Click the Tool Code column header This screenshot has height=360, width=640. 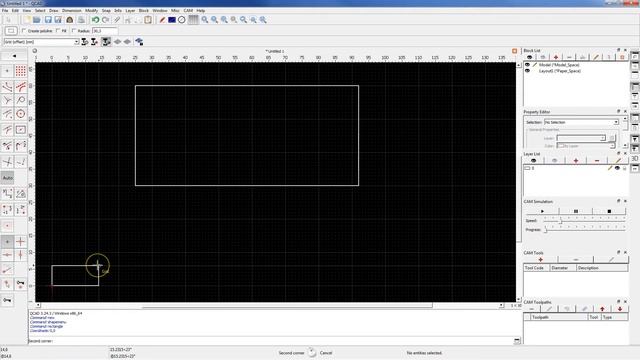536,268
